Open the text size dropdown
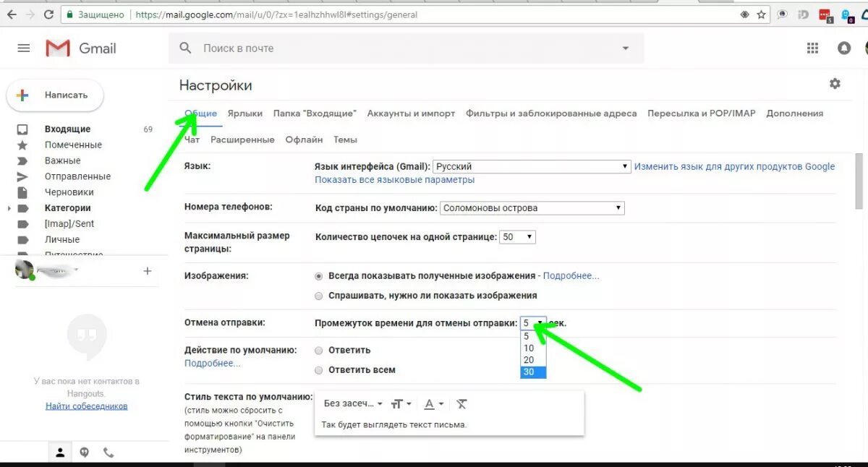868x467 pixels. click(x=401, y=403)
